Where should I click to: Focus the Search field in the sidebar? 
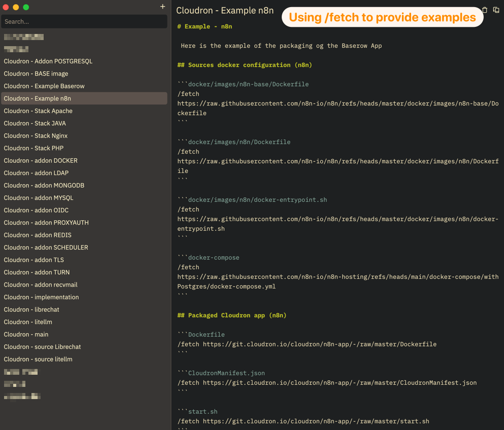point(84,21)
